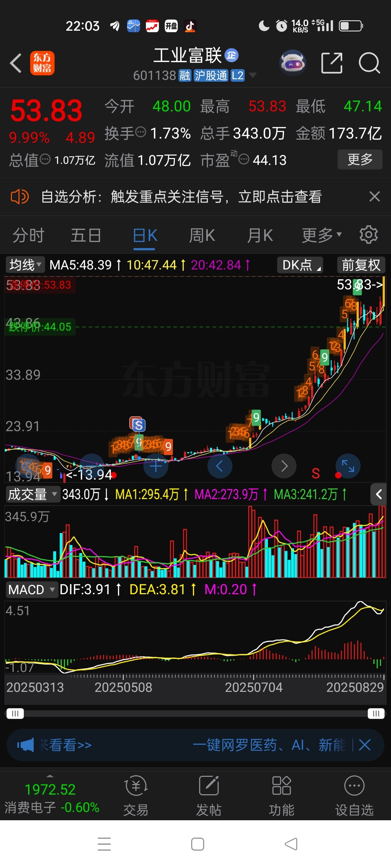Tap the DIF:3.91 value
This screenshot has width=391, height=868.
[x=85, y=590]
